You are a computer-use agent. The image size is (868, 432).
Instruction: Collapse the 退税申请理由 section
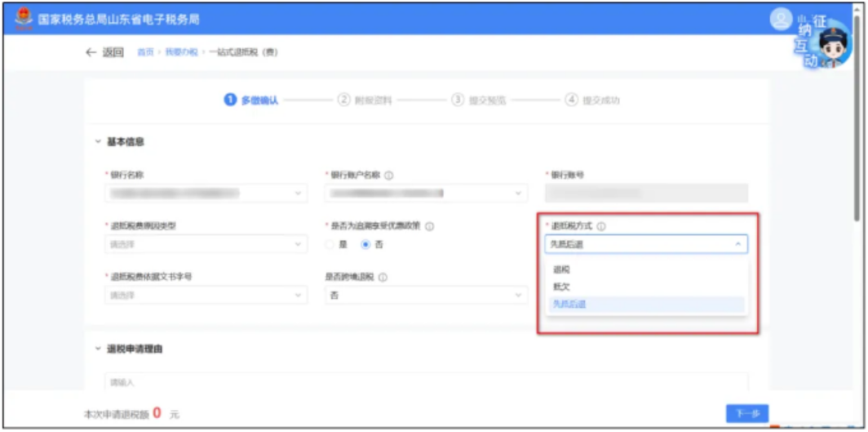point(98,349)
